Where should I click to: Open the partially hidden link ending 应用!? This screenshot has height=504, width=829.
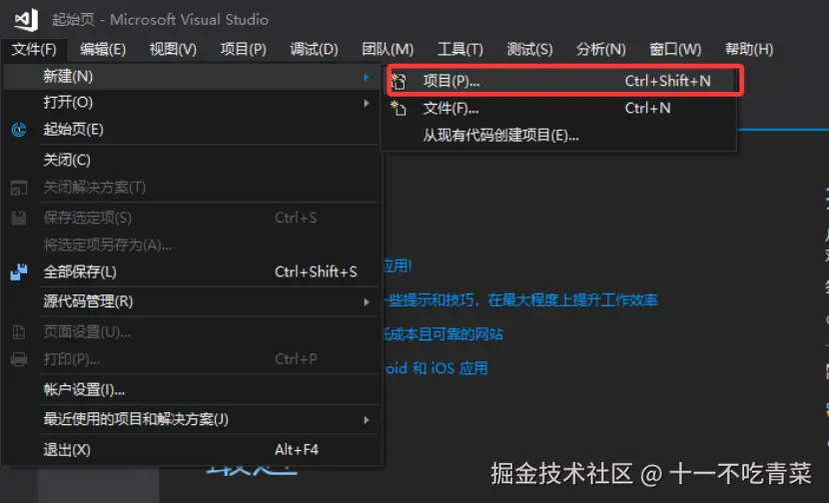(398, 265)
